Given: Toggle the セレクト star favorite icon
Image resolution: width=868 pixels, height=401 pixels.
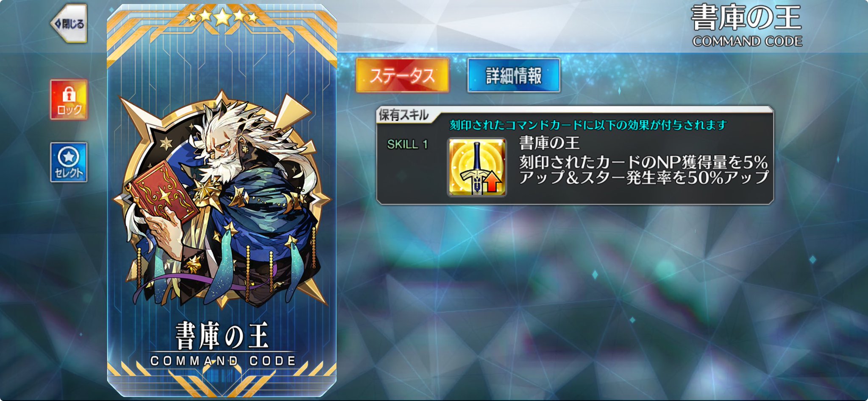Looking at the screenshot, I should tap(69, 162).
